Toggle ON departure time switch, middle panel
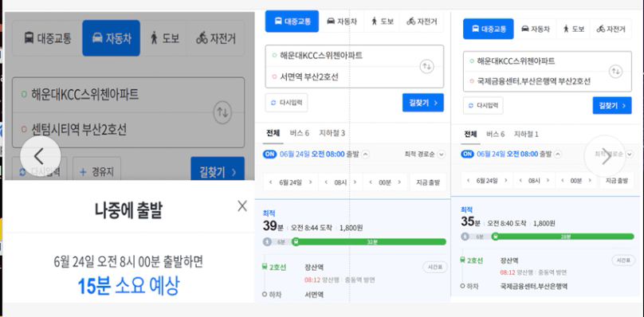This screenshot has height=317, width=644. [x=269, y=154]
